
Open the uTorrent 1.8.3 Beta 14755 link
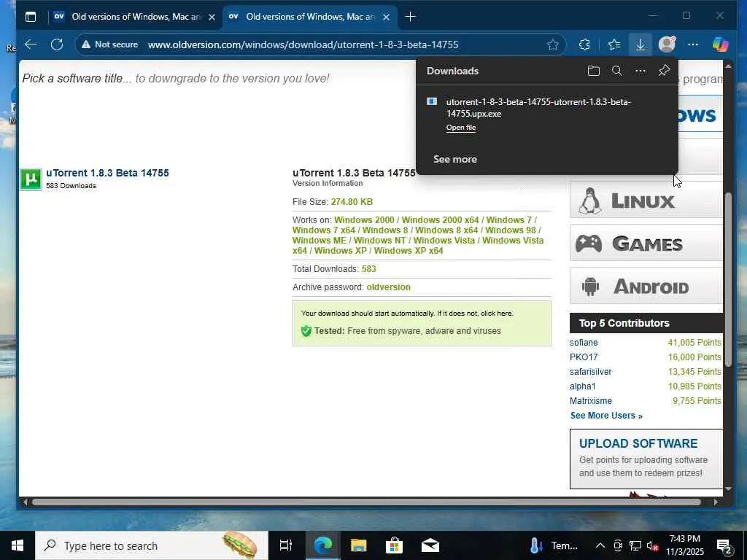coord(108,173)
